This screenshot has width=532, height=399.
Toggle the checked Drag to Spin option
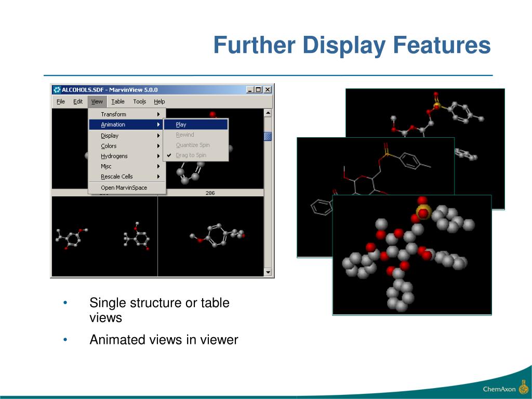[196, 155]
